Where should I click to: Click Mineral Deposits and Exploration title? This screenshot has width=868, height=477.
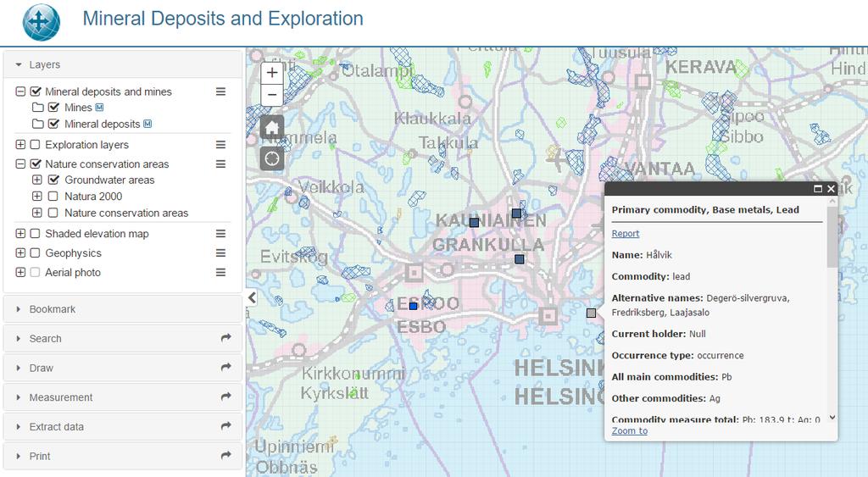click(223, 19)
